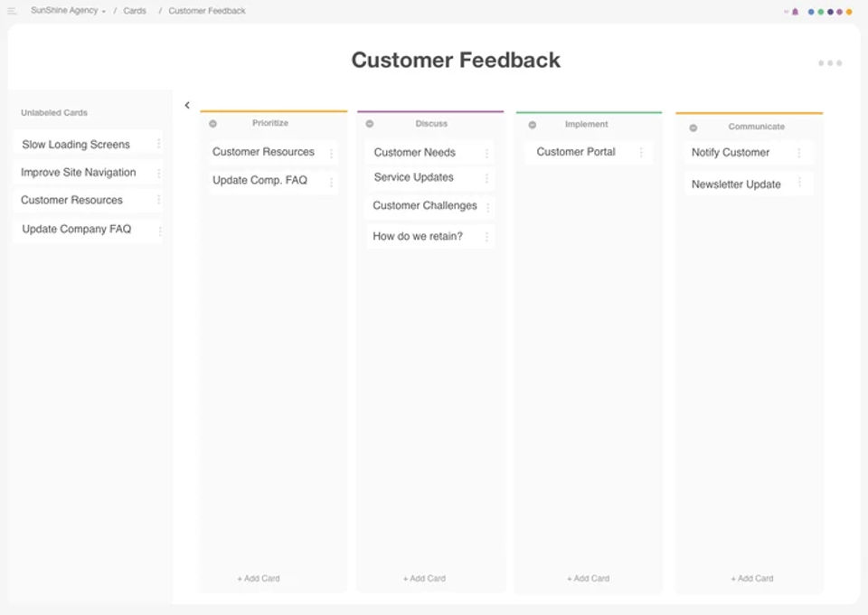The width and height of the screenshot is (868, 615).
Task: Add a card to the Implement column
Action: (588, 578)
